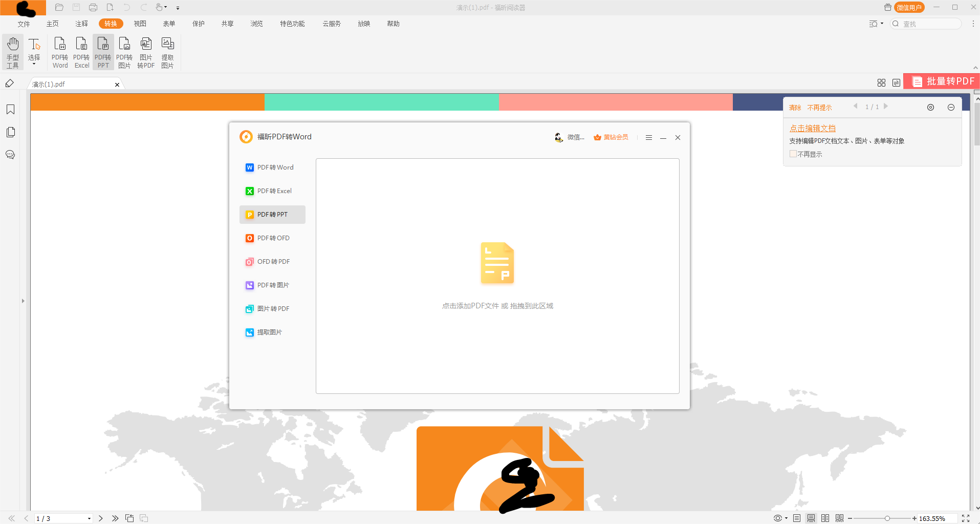The image size is (980, 524).
Task: Expand the page number dropdown
Action: point(89,518)
